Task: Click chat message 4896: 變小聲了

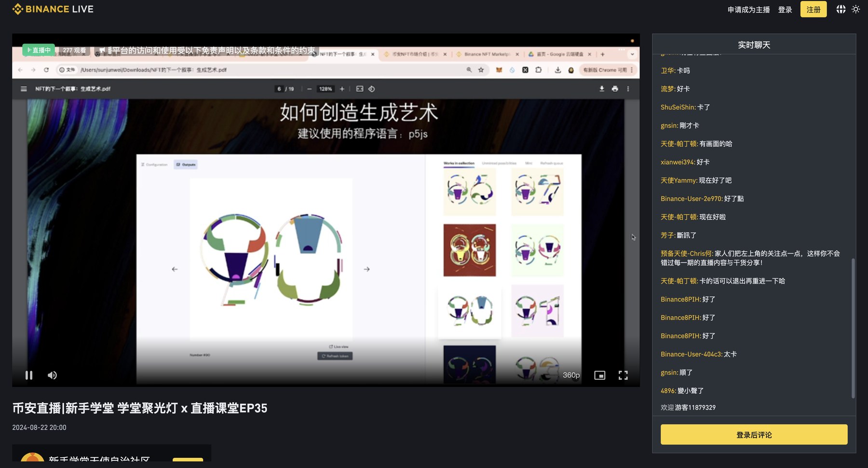Action: coord(682,391)
